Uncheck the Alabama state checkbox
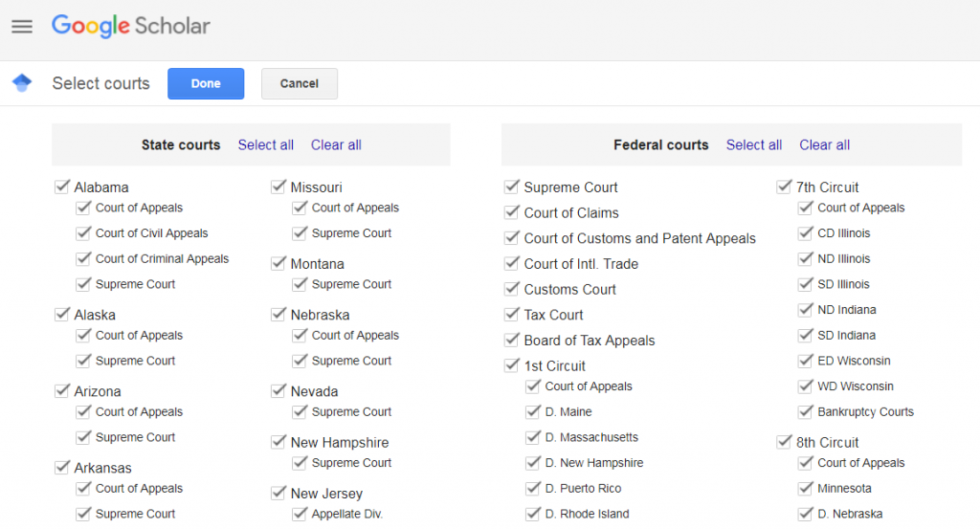Screen dimensions: 980x529 tap(62, 187)
